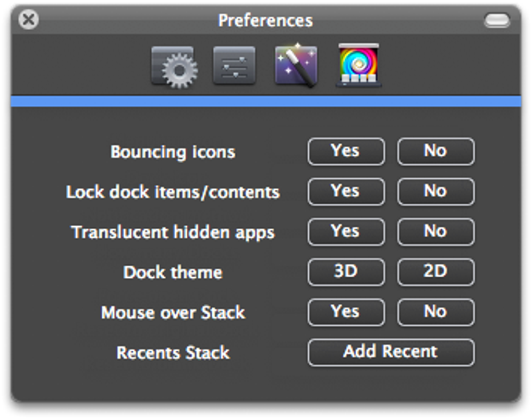Enable Translucent hidden apps
Viewport: 532px width, 419px height.
(346, 232)
